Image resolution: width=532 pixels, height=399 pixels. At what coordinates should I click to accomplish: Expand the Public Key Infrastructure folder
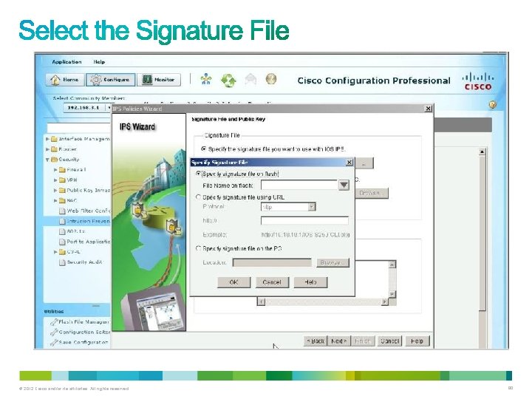pyautogui.click(x=55, y=191)
